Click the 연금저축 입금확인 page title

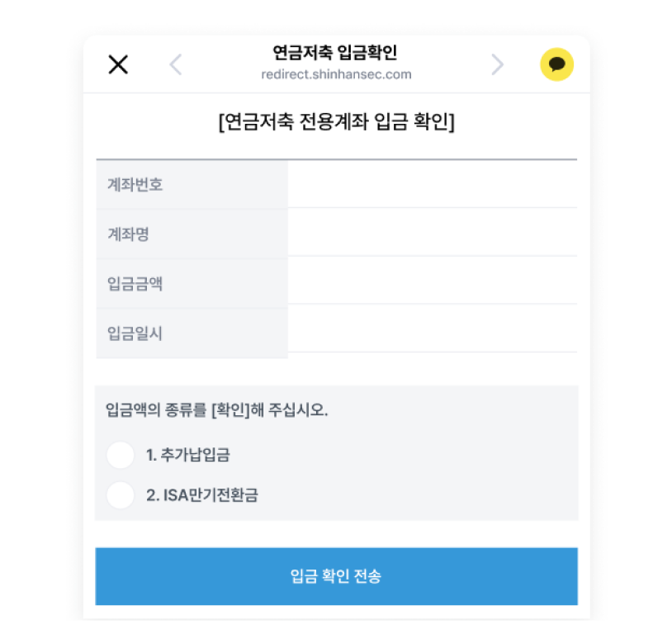(x=335, y=54)
